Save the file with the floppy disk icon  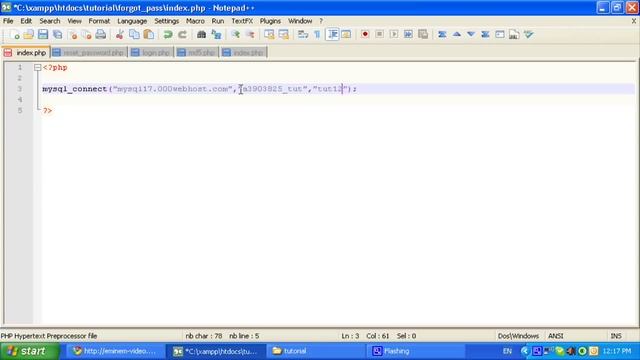(43, 35)
